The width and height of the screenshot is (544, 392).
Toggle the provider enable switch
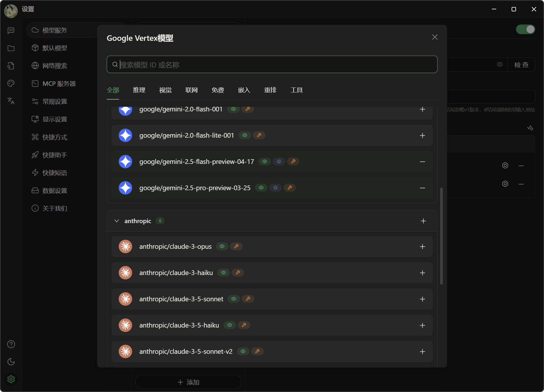526,29
